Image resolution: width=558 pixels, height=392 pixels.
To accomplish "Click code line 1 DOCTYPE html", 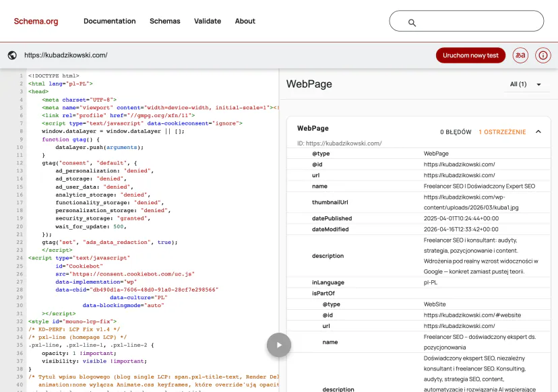I will (x=54, y=75).
